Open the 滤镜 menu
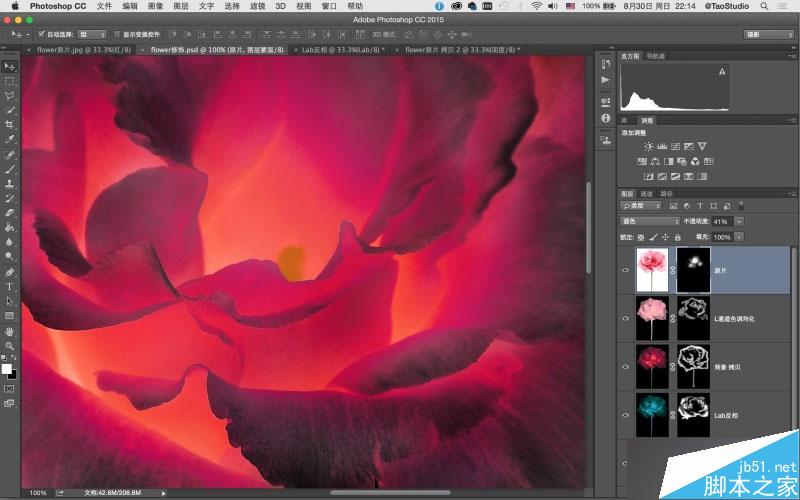The image size is (800, 500). tap(257, 6)
